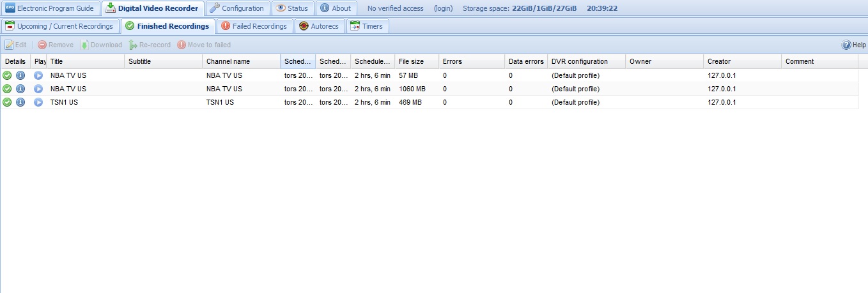Click the Remove toolbar button
868x293 pixels.
[x=56, y=45]
